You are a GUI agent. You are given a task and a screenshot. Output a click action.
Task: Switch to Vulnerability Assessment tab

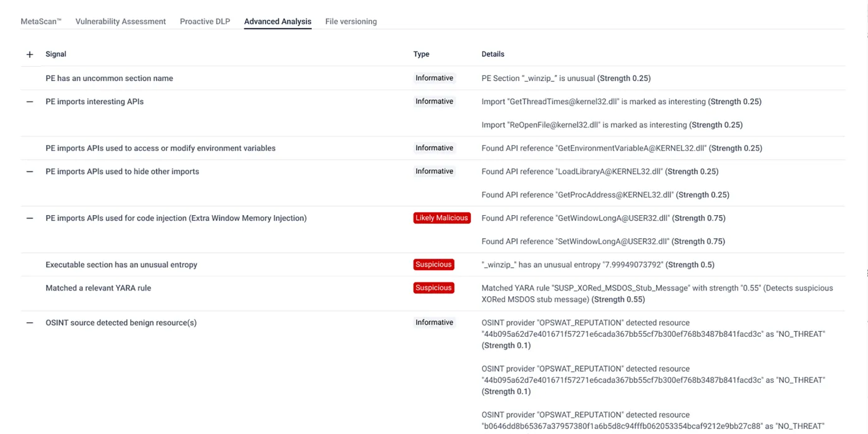[x=120, y=21]
